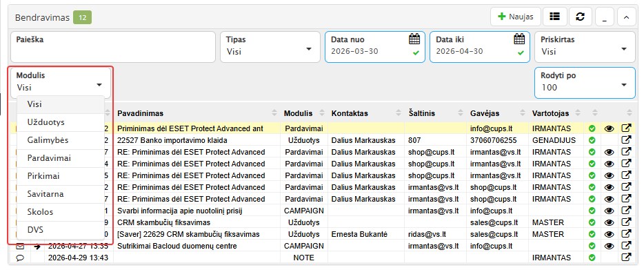Open the calendar for Data iki
Viewport: 644px width, 270px height.
click(x=519, y=39)
